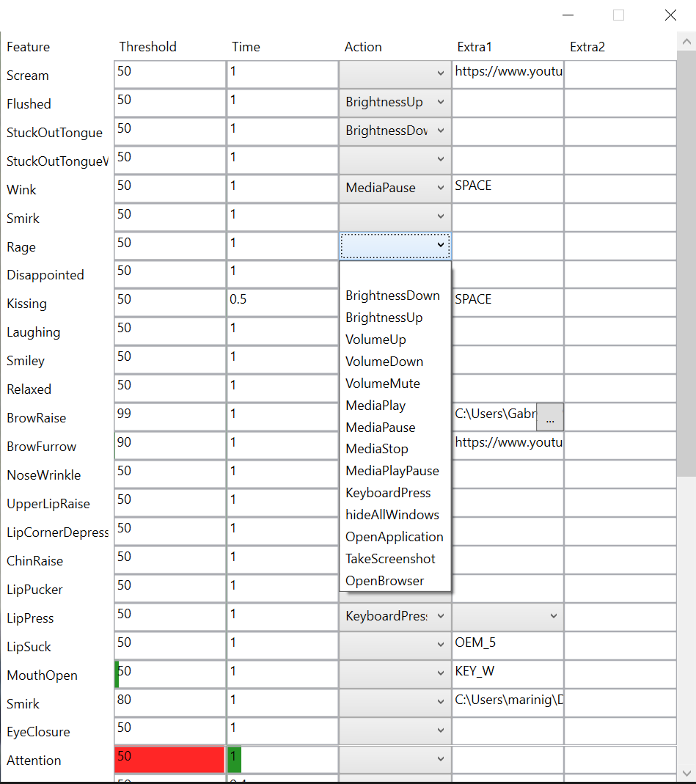This screenshot has width=696, height=784.
Task: Pick OpenApplication in the dropdown list
Action: point(395,537)
